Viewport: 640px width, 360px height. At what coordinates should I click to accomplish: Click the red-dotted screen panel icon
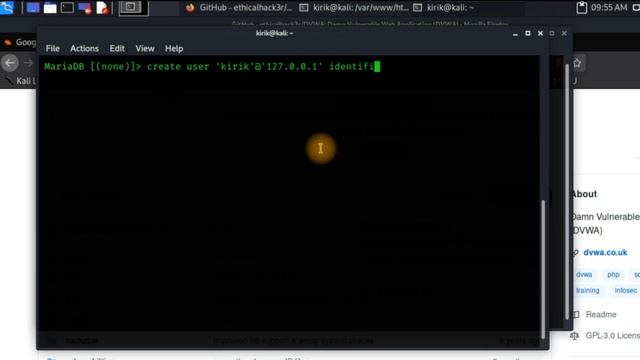coord(85,8)
